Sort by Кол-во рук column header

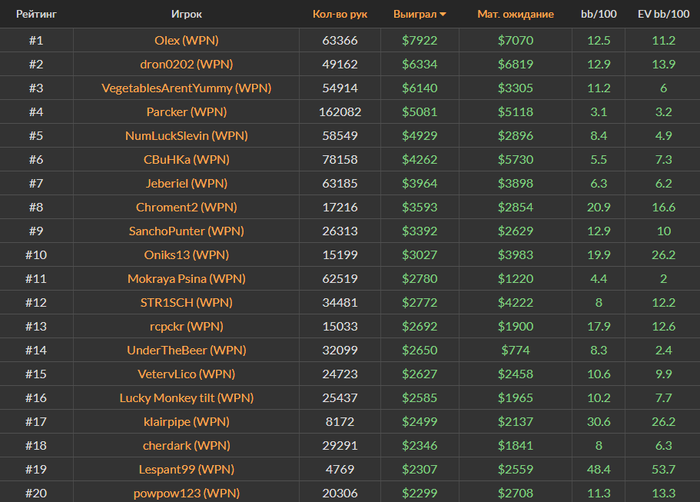pyautogui.click(x=340, y=14)
